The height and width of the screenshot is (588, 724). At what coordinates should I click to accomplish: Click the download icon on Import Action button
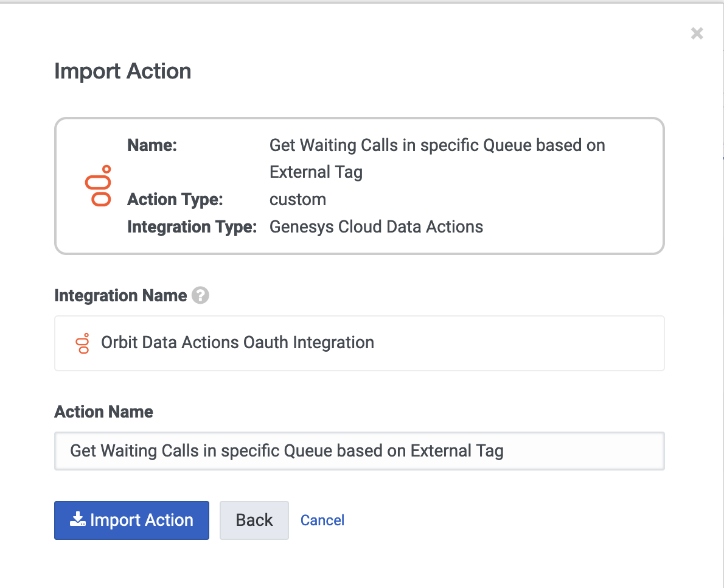coord(77,520)
